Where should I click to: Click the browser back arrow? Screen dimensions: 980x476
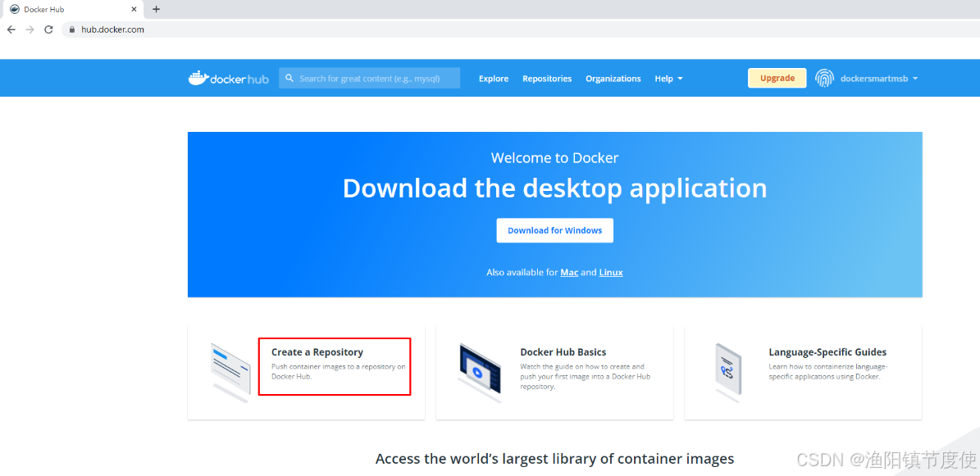11,29
